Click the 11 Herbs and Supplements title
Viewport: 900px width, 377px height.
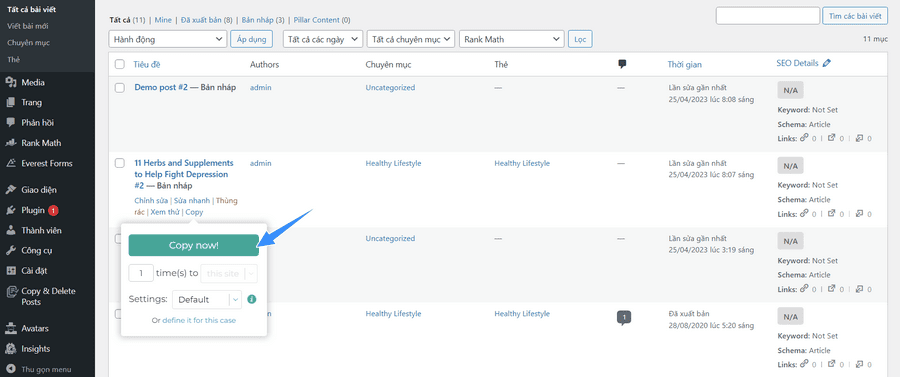184,174
